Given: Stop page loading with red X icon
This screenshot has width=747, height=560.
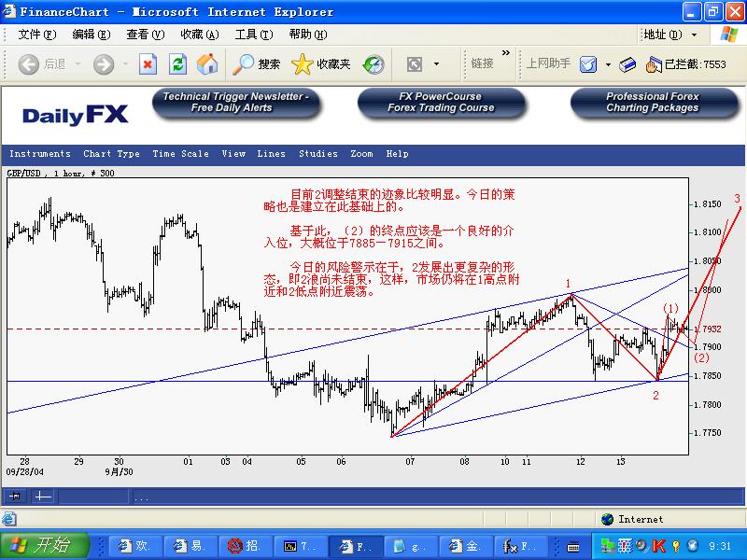Looking at the screenshot, I should coord(148,64).
